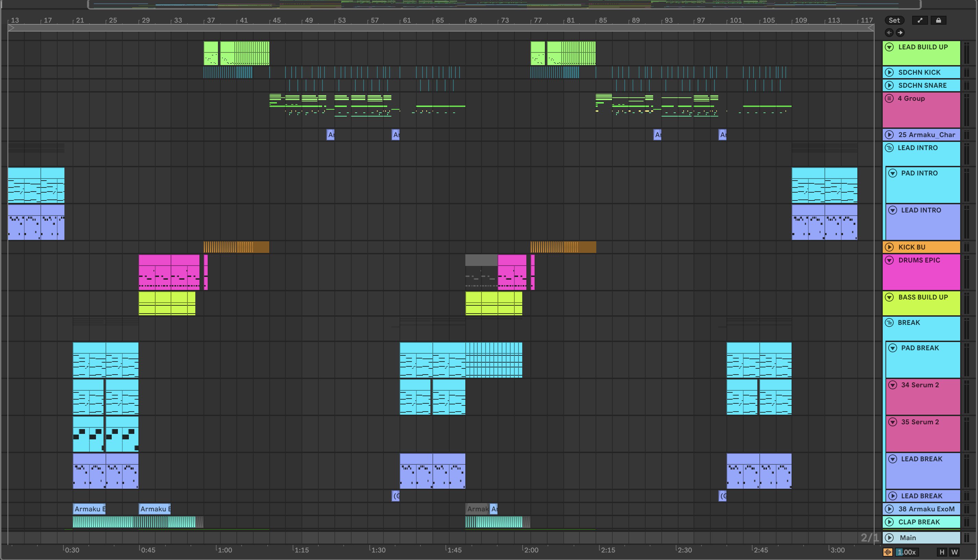Click the Main track play icon
Image resolution: width=978 pixels, height=560 pixels.
click(x=889, y=538)
